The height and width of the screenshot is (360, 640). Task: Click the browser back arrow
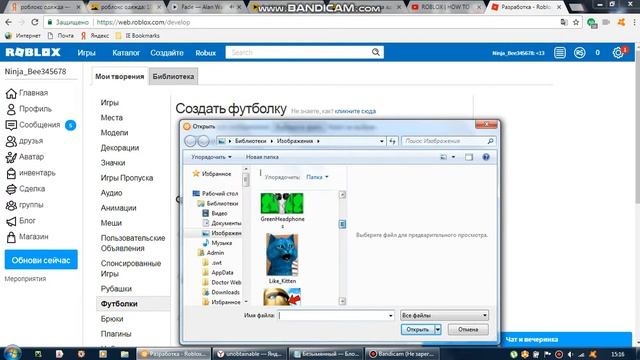(x=9, y=22)
